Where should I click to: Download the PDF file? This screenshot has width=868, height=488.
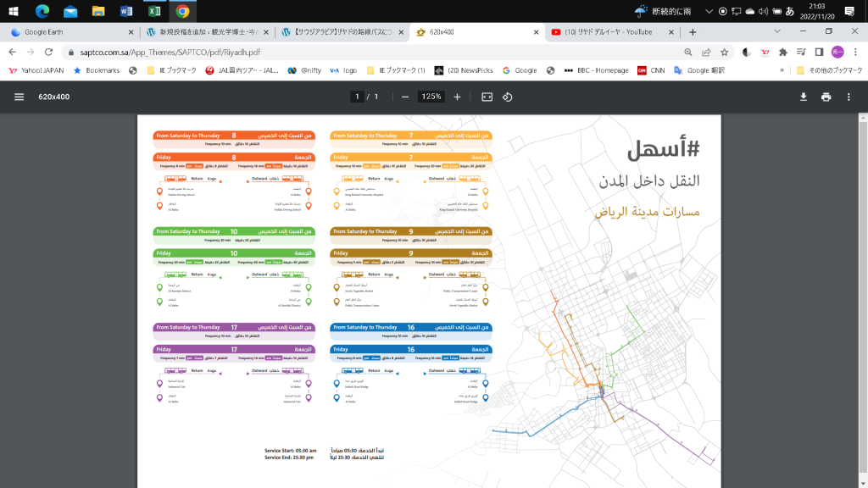click(804, 97)
